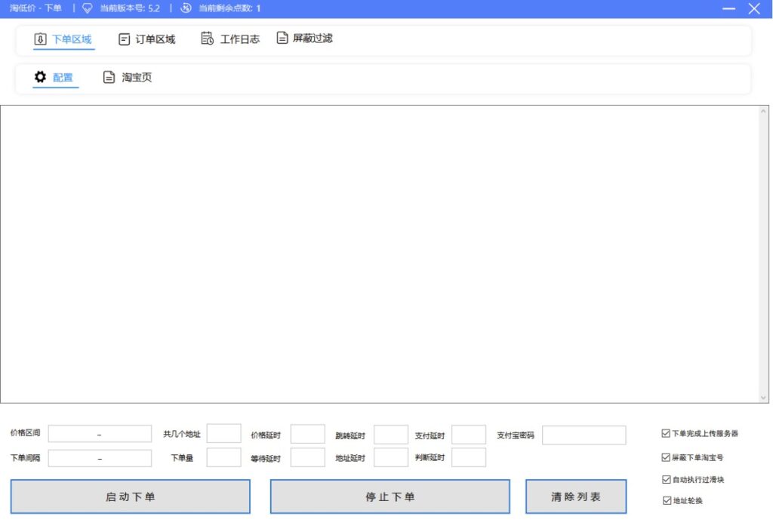Click the 订单区域 order list icon
This screenshot has height=532, width=773.
coord(123,39)
